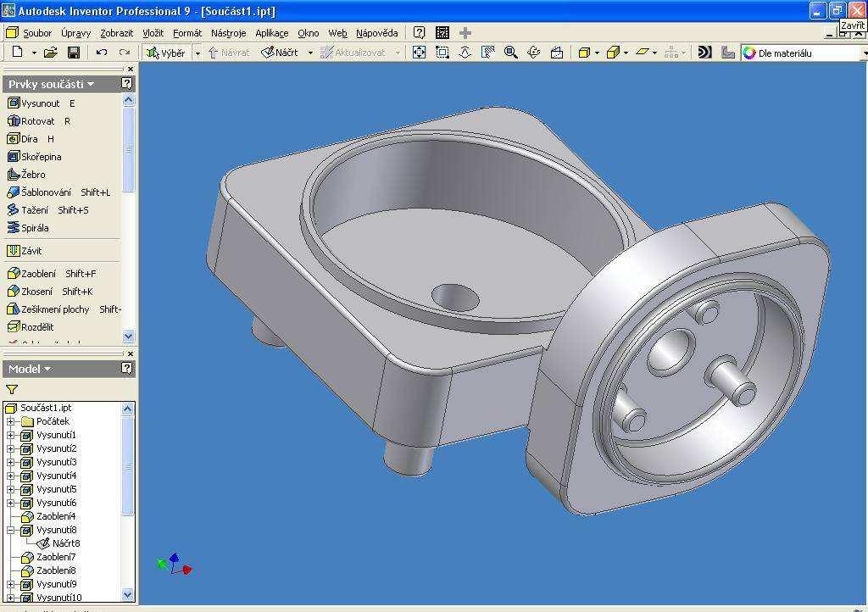Image resolution: width=868 pixels, height=612 pixels.
Task: Click the Look At icon
Action: point(557,53)
